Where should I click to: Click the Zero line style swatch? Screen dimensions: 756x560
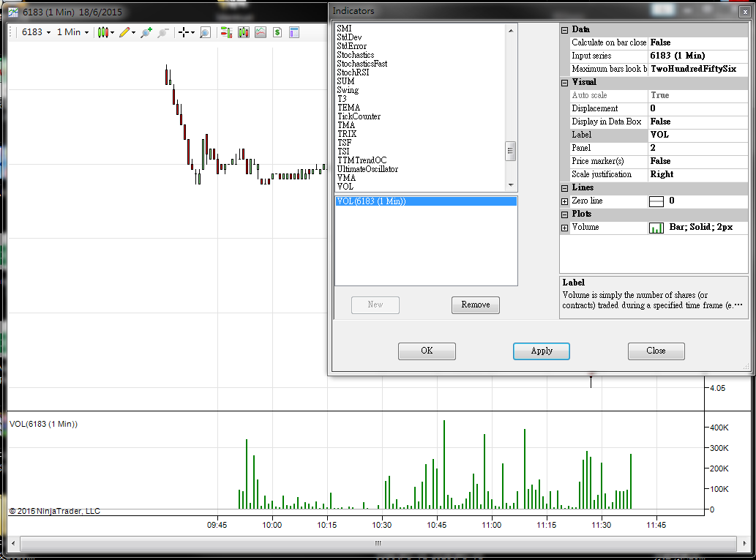pos(656,201)
